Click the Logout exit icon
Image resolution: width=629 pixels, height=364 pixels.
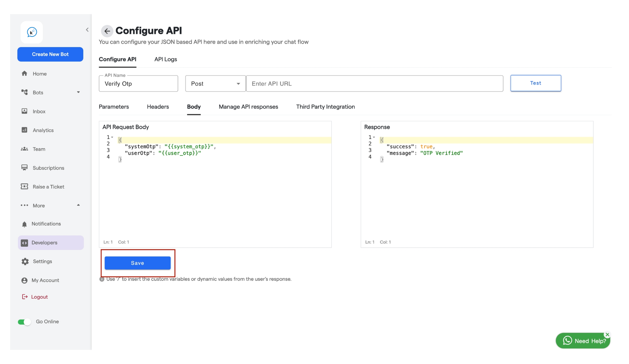click(x=25, y=297)
